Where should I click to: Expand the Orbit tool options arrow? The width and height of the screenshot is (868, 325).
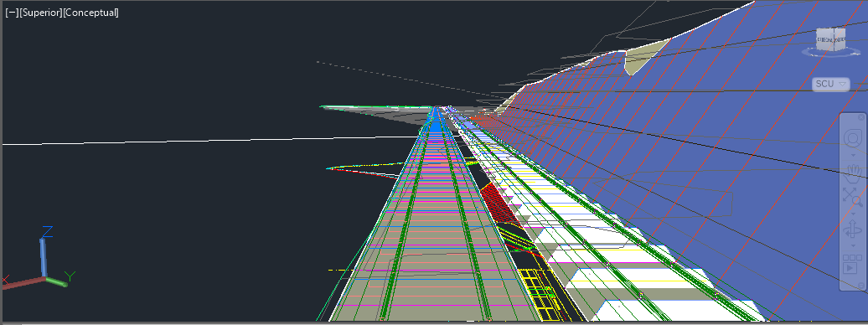[853, 245]
